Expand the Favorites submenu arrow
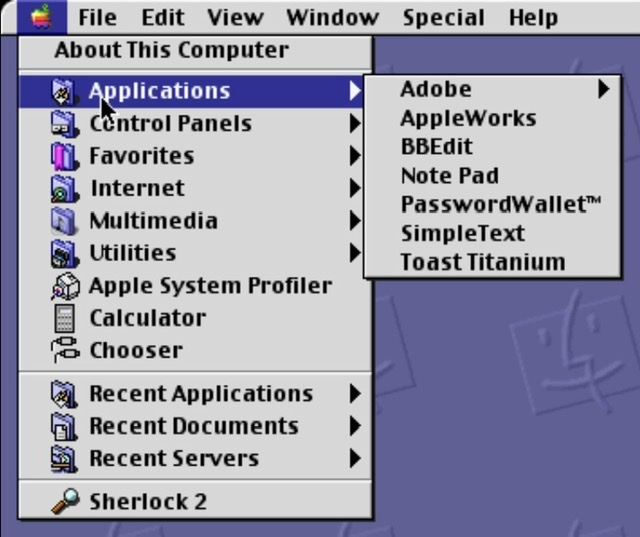The height and width of the screenshot is (537, 640). (x=355, y=155)
